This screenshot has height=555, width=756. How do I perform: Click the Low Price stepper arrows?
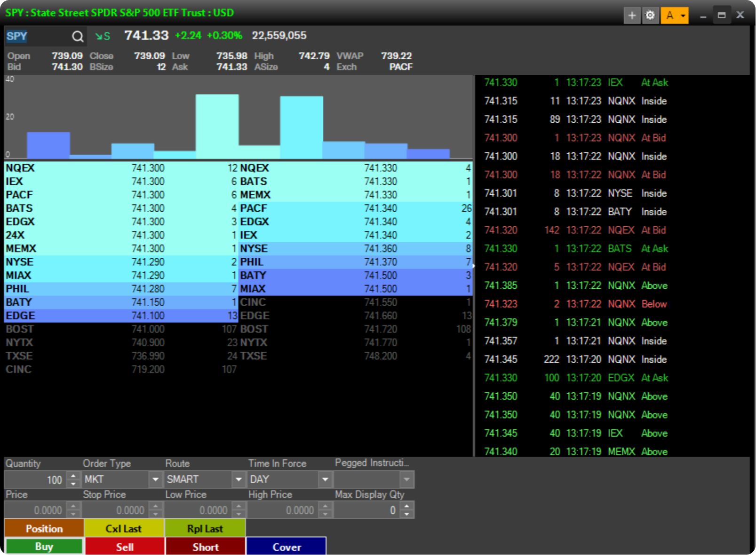click(x=239, y=510)
